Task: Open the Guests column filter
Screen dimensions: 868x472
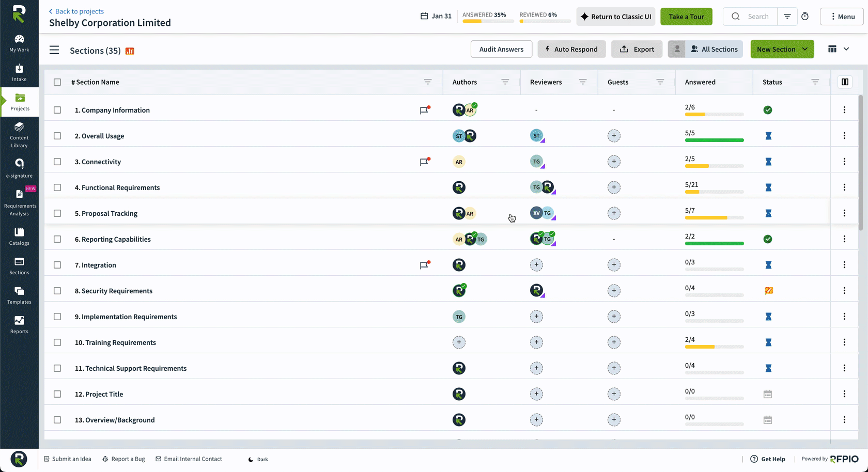Action: pos(660,82)
